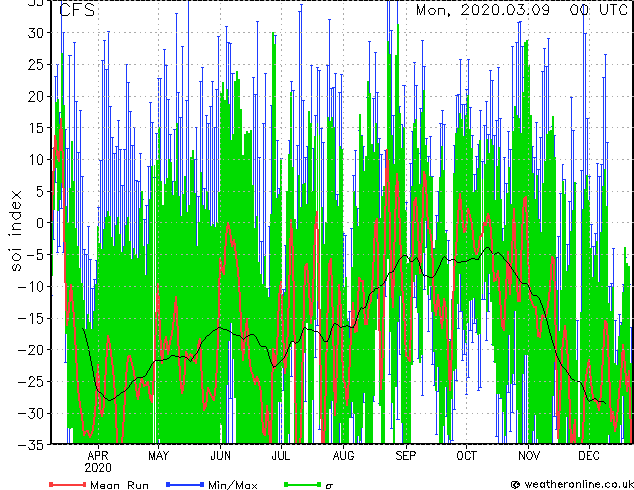Click the blue Min/Max legend line
Screen dimensions: 634x490
(185, 484)
